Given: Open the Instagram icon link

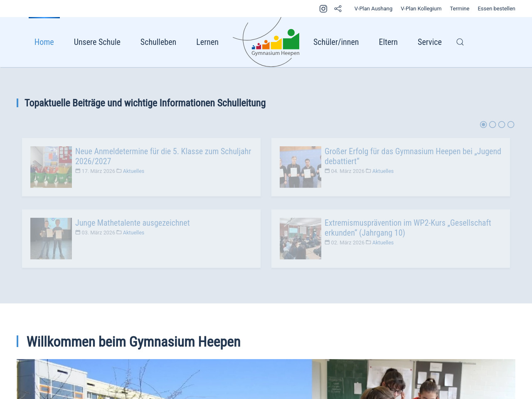Looking at the screenshot, I should [323, 9].
